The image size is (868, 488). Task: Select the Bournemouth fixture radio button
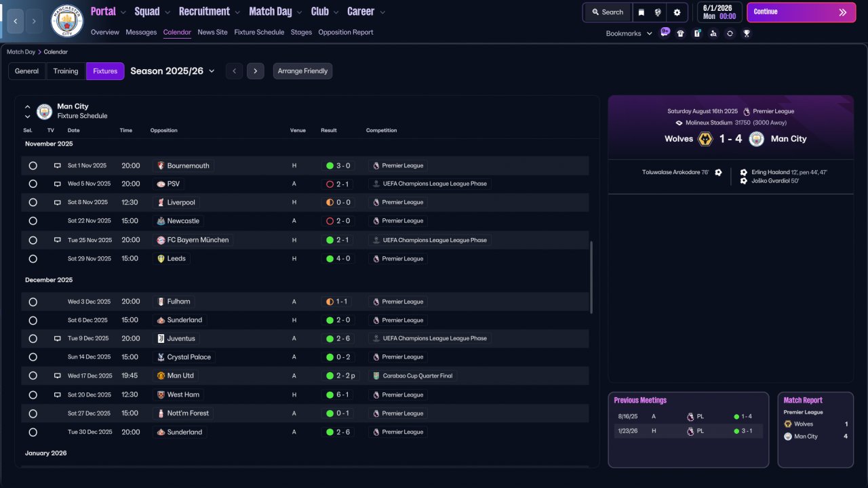point(33,165)
